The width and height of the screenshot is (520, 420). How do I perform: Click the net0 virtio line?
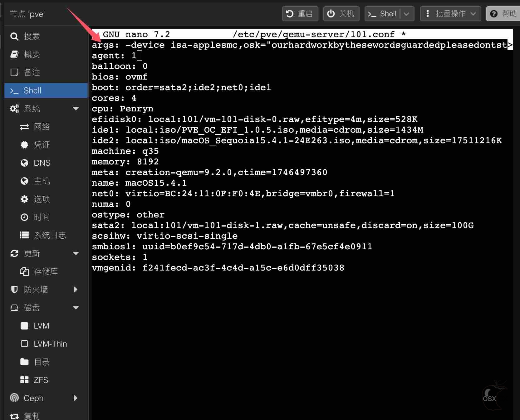point(243,193)
